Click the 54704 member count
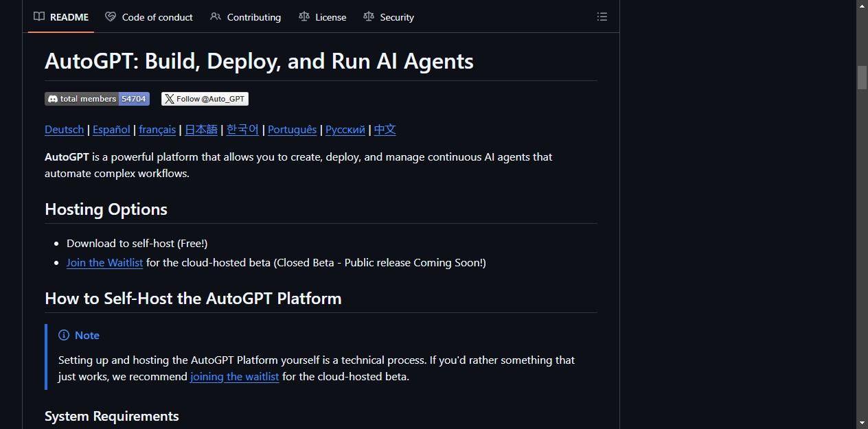 (x=134, y=99)
